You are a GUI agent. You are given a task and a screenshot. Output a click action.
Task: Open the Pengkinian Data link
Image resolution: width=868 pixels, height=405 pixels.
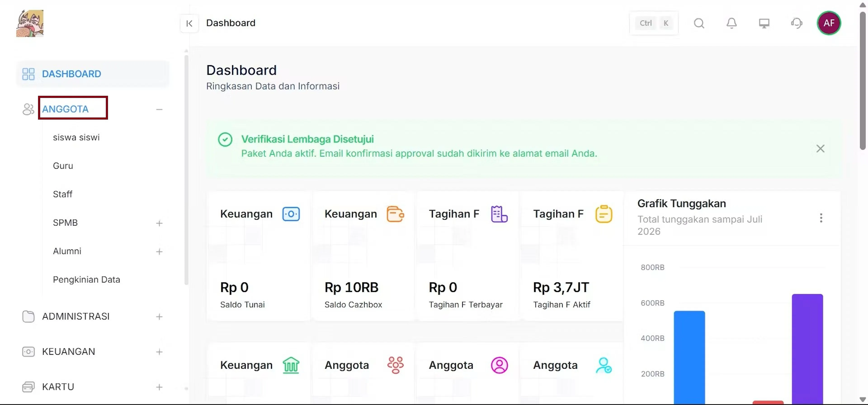(86, 279)
